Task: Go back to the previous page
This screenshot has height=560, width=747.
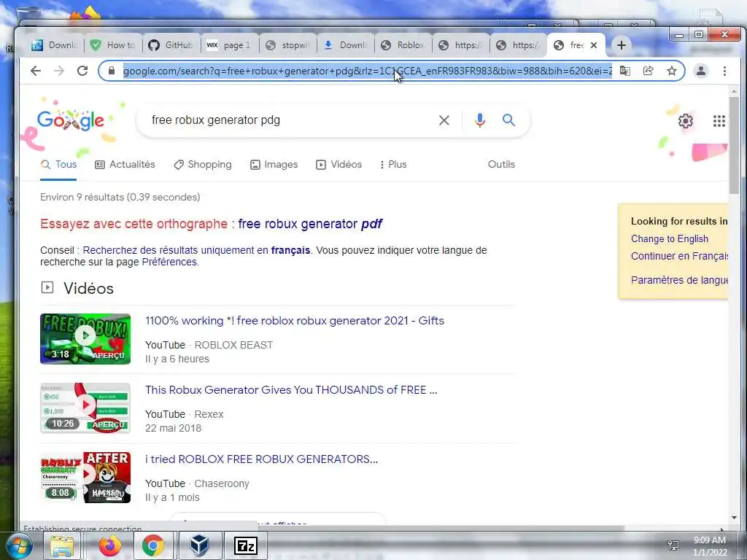Action: (36, 71)
